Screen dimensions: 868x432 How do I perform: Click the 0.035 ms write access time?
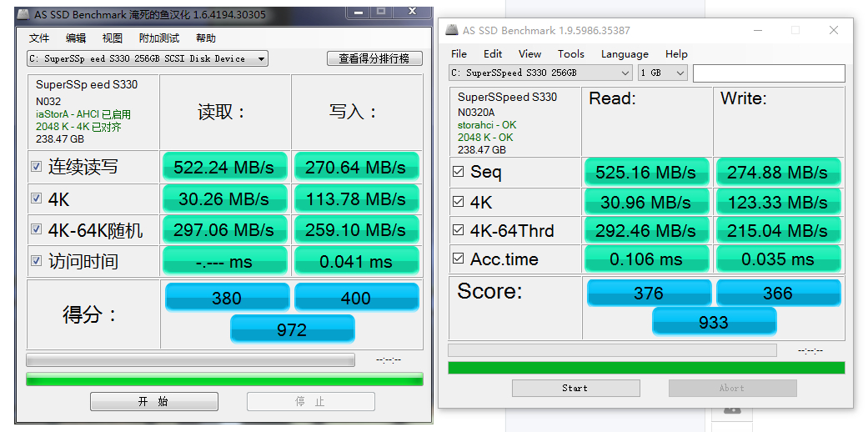(778, 259)
